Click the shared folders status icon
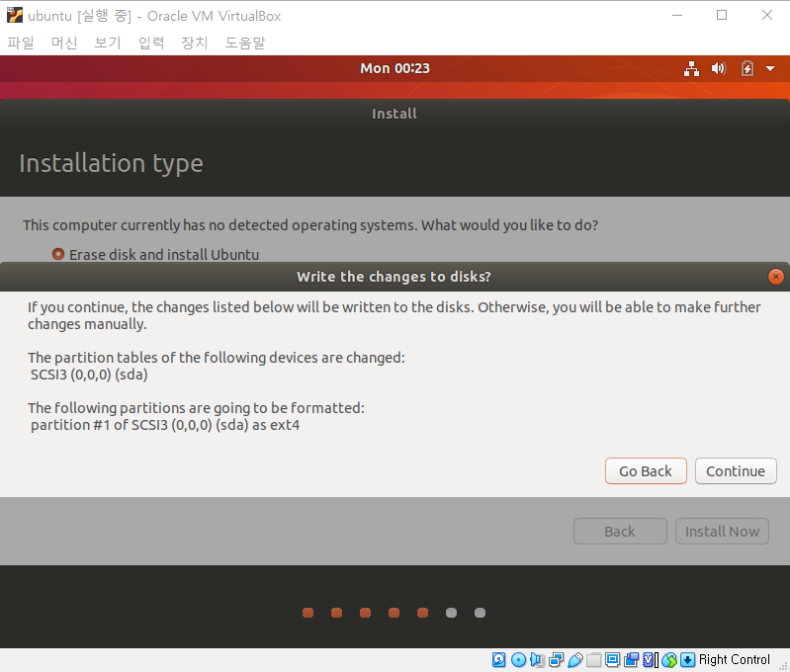Viewport: 790px width, 672px height. pyautogui.click(x=593, y=659)
